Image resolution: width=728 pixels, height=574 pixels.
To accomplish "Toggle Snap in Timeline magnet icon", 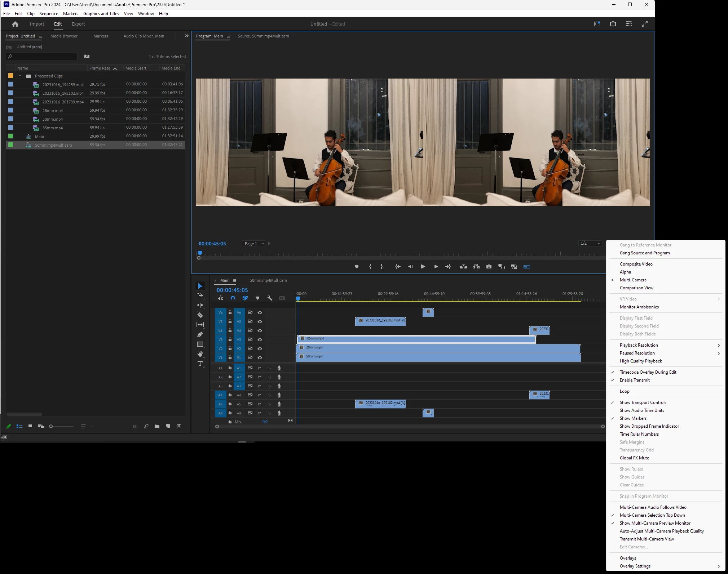I will click(233, 298).
